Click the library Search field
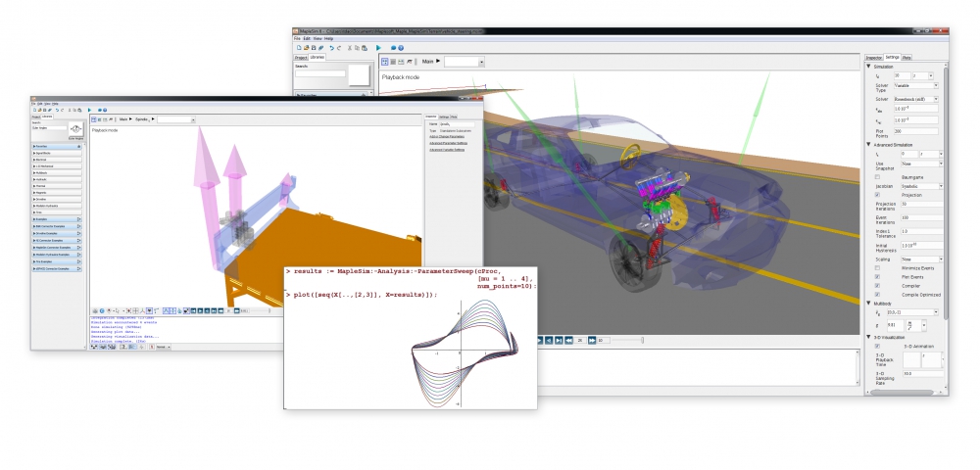This screenshot has width=980, height=470. (319, 73)
